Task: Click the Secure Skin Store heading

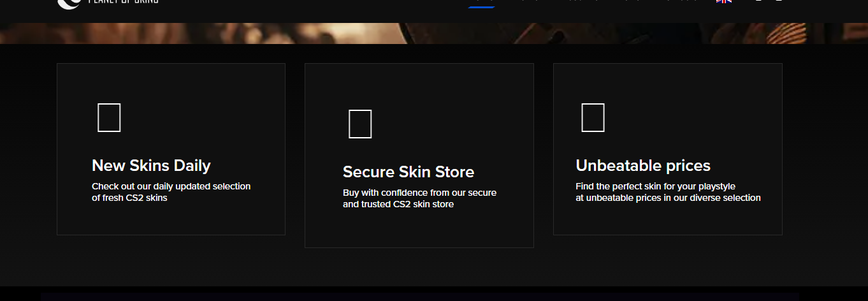Action: click(409, 172)
